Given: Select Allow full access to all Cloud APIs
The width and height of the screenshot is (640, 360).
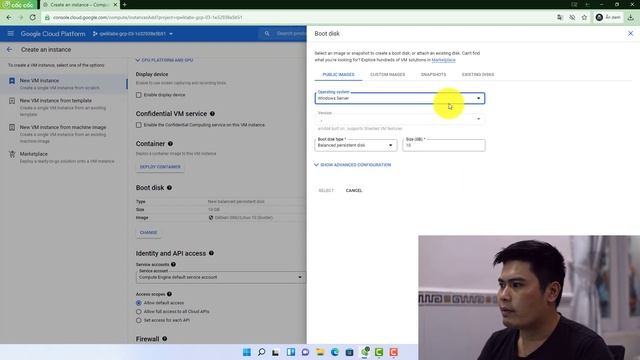Looking at the screenshot, I should point(139,311).
